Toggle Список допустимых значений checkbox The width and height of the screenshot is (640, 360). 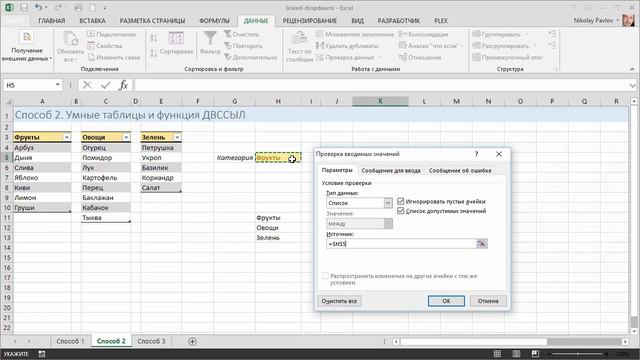coord(400,211)
